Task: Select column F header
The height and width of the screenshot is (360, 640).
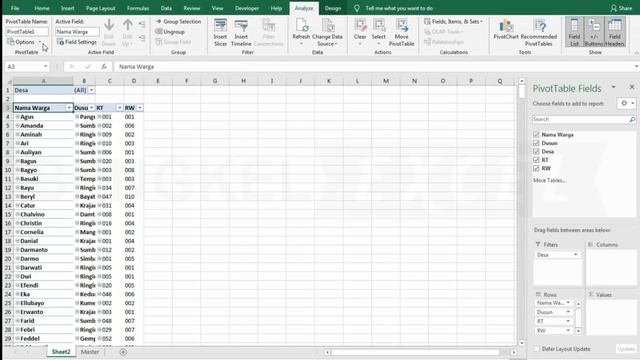Action: click(x=187, y=81)
